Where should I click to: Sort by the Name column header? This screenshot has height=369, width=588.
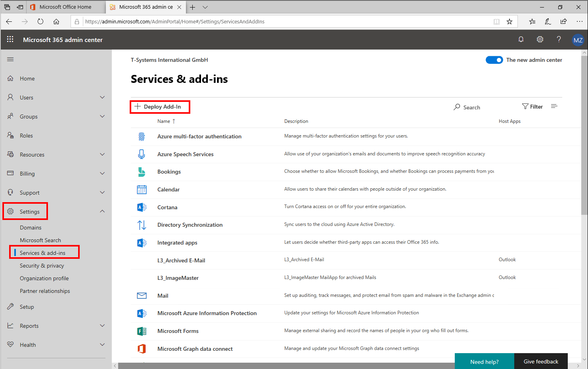[166, 121]
